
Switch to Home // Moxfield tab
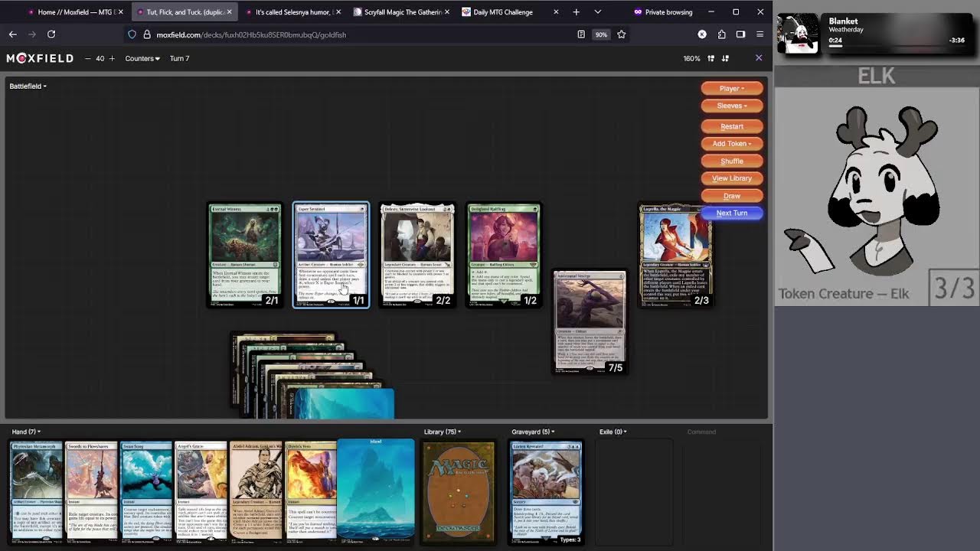tap(74, 12)
